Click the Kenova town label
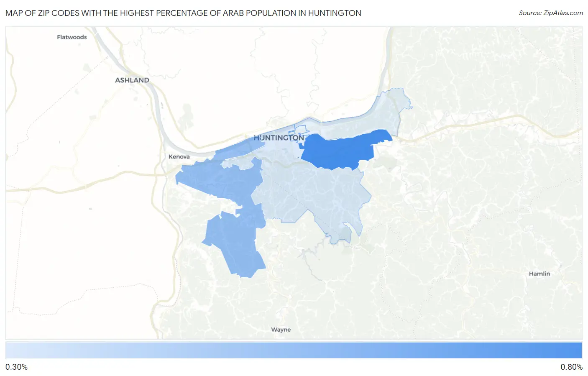 pyautogui.click(x=179, y=156)
